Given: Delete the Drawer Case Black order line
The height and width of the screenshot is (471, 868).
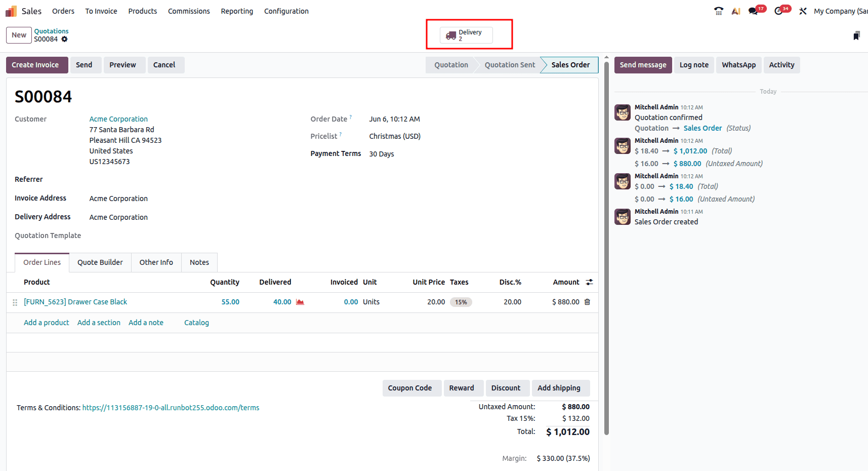Looking at the screenshot, I should click(588, 302).
